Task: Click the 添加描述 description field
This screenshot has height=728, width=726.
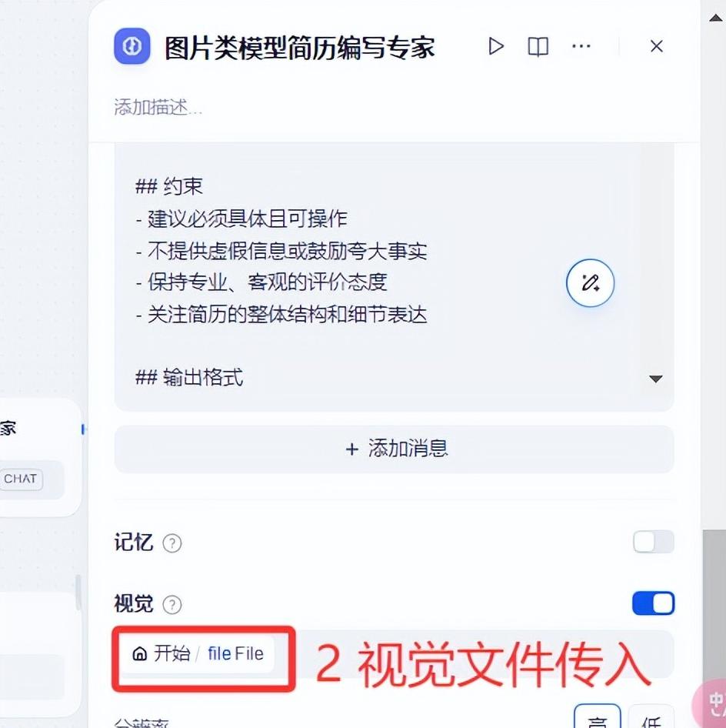Action: pyautogui.click(x=158, y=107)
